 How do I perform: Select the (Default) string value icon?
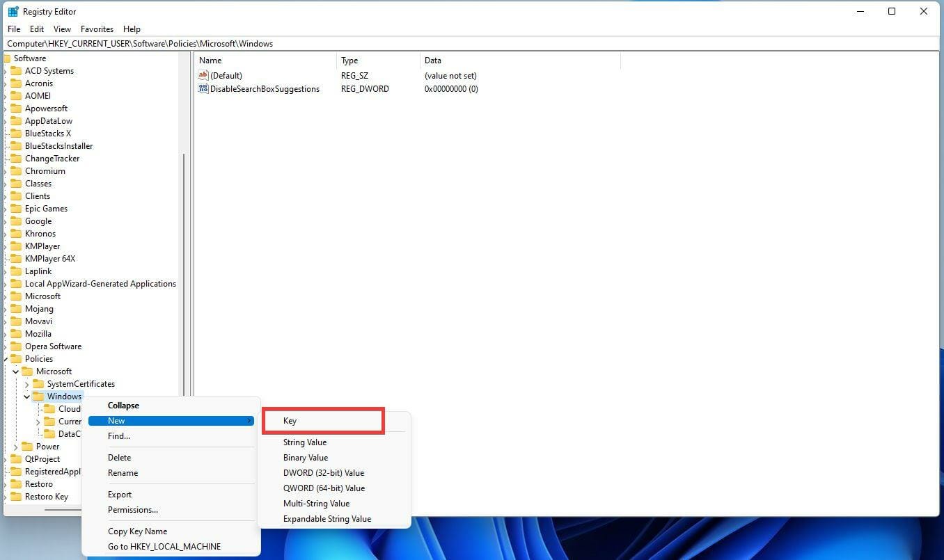click(203, 75)
